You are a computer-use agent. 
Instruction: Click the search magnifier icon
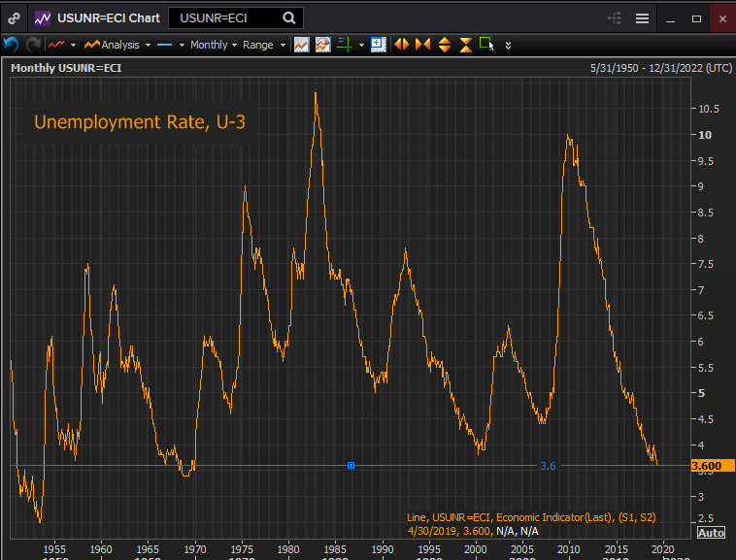[x=289, y=18]
